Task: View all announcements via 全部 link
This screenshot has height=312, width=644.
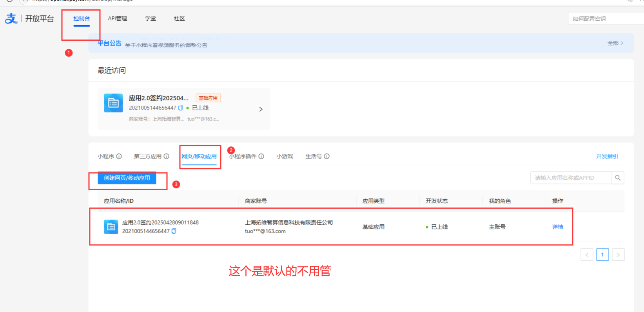Action: click(x=615, y=43)
